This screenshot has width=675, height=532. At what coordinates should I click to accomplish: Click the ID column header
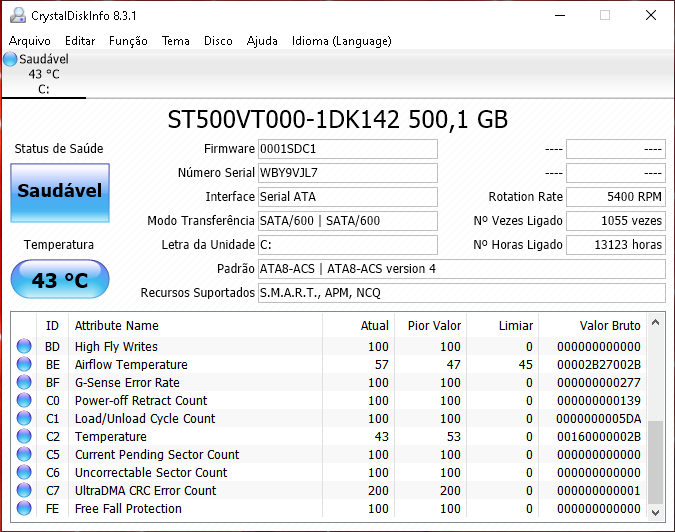coord(52,325)
